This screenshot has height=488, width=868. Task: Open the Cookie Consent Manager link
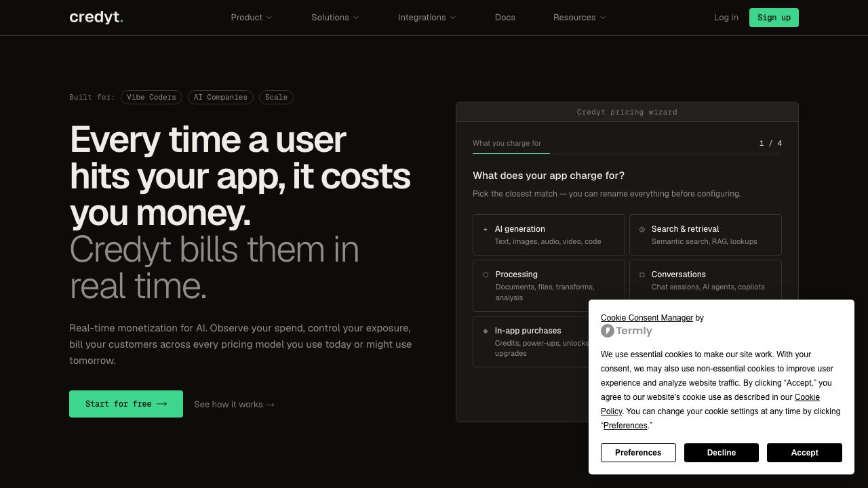click(x=647, y=318)
